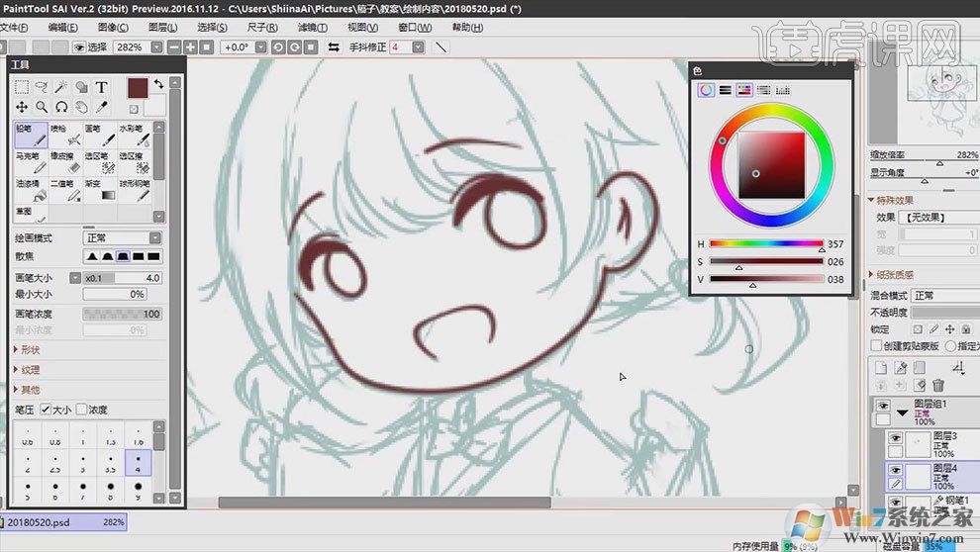Click the foreground color swatch
Image resolution: width=980 pixels, height=552 pixels.
(137, 88)
